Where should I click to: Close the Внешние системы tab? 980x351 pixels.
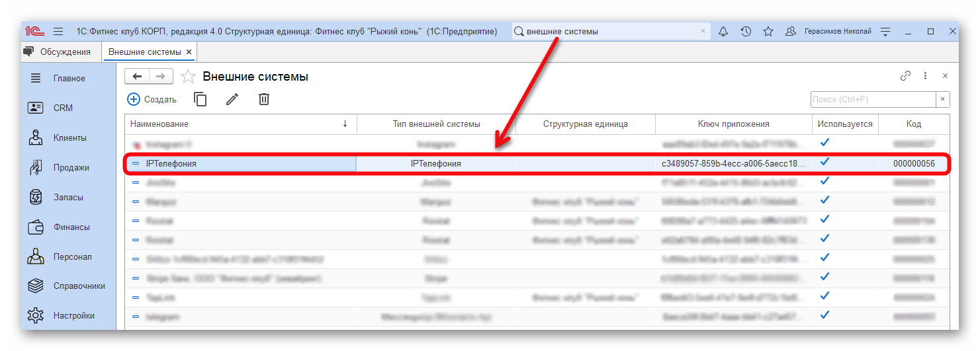click(x=189, y=52)
